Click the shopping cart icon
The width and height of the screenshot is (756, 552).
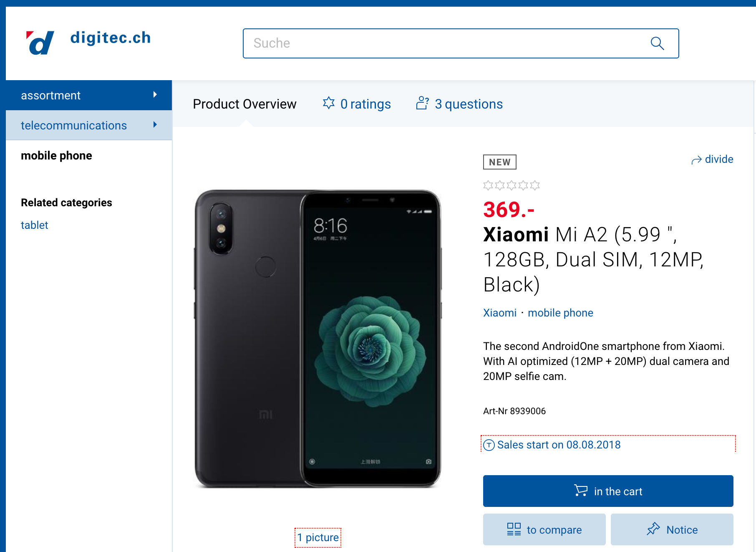click(x=581, y=491)
